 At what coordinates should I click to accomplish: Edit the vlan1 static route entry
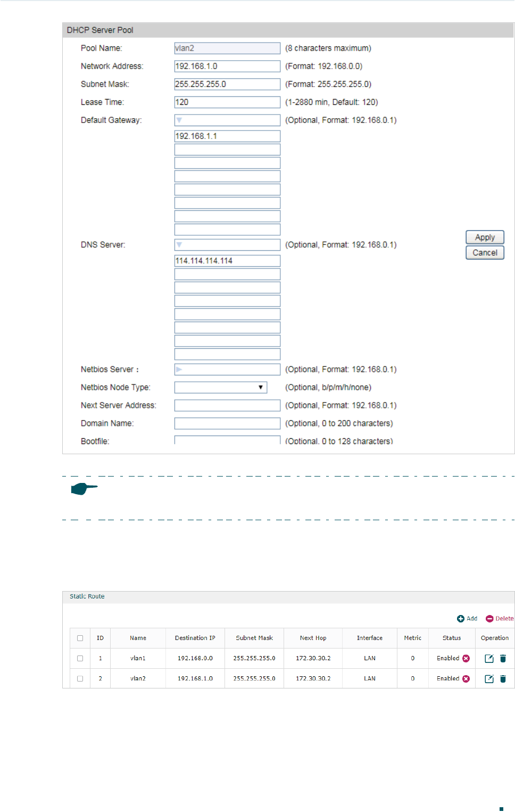[489, 659]
